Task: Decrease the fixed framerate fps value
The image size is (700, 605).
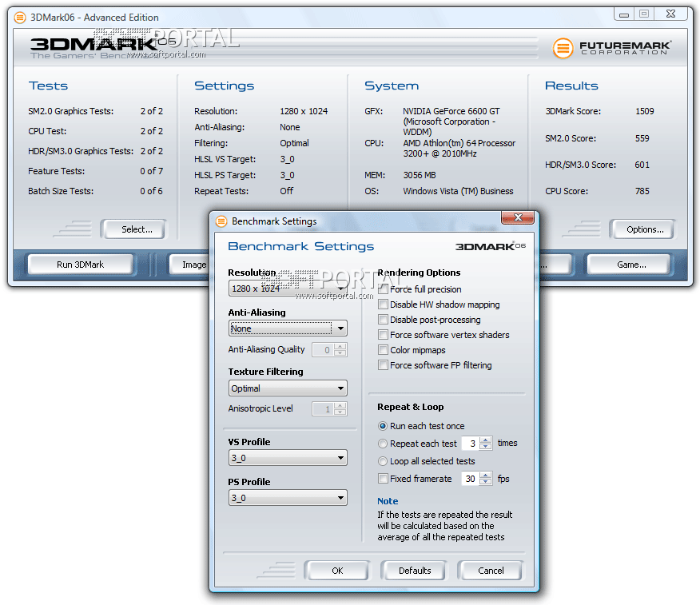Action: (486, 482)
